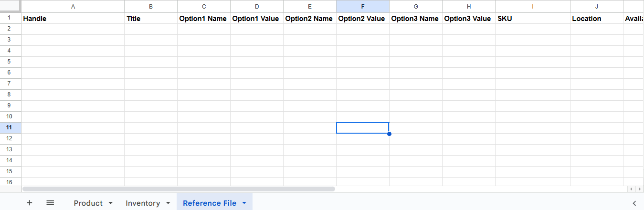This screenshot has height=210, width=644.
Task: Open the Reference File tab dropdown arrow
Action: tap(244, 203)
